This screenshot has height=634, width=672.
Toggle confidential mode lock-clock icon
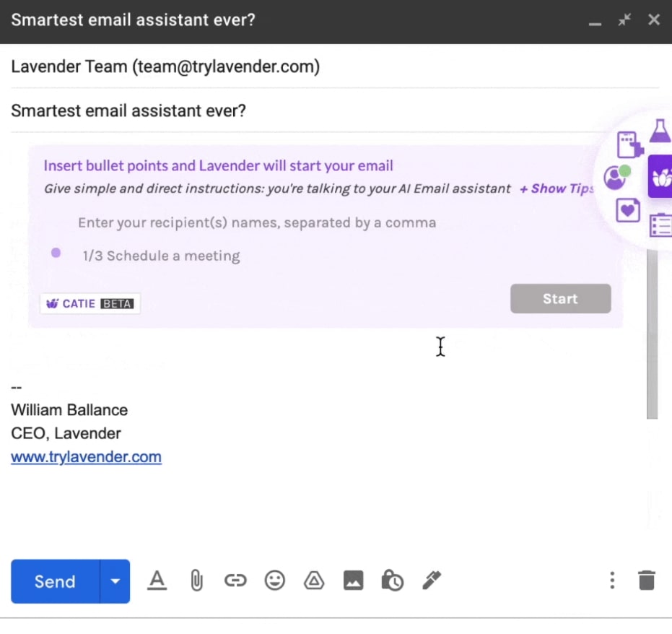click(x=392, y=581)
